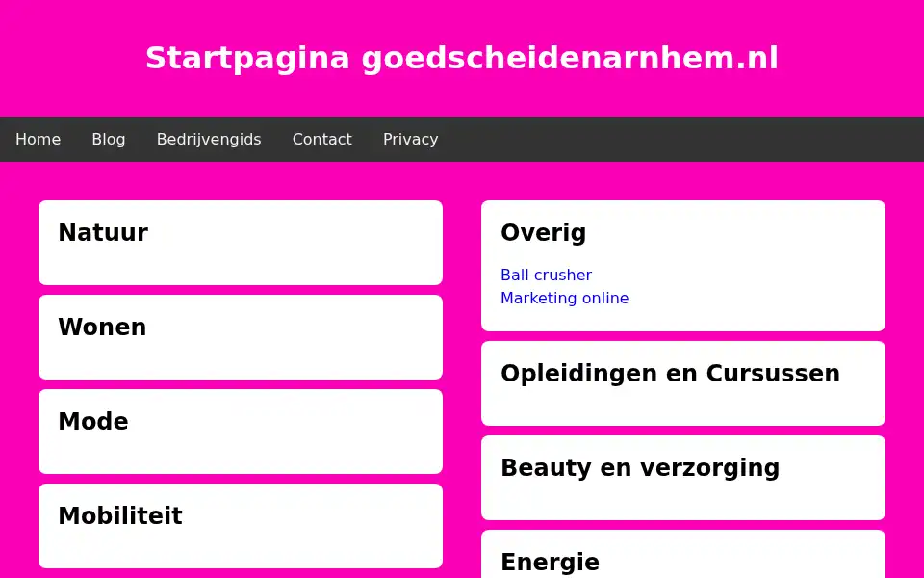Viewport: 924px width, 578px height.
Task: Click the Overig category heading
Action: pyautogui.click(x=543, y=232)
